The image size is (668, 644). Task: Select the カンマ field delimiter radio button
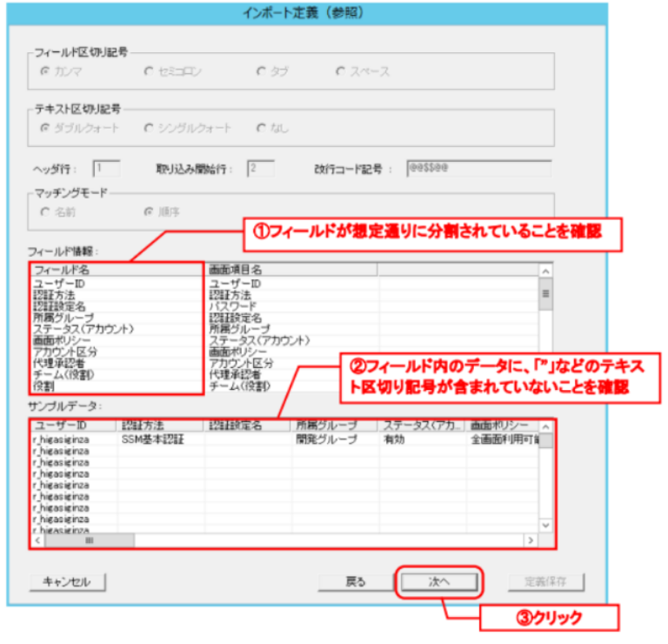coord(44,71)
